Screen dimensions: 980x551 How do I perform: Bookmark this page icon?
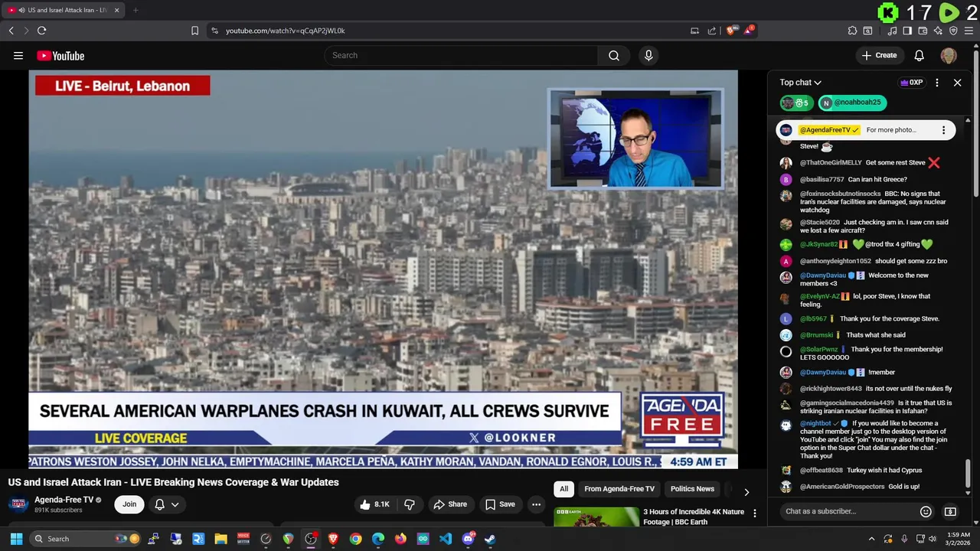click(194, 31)
